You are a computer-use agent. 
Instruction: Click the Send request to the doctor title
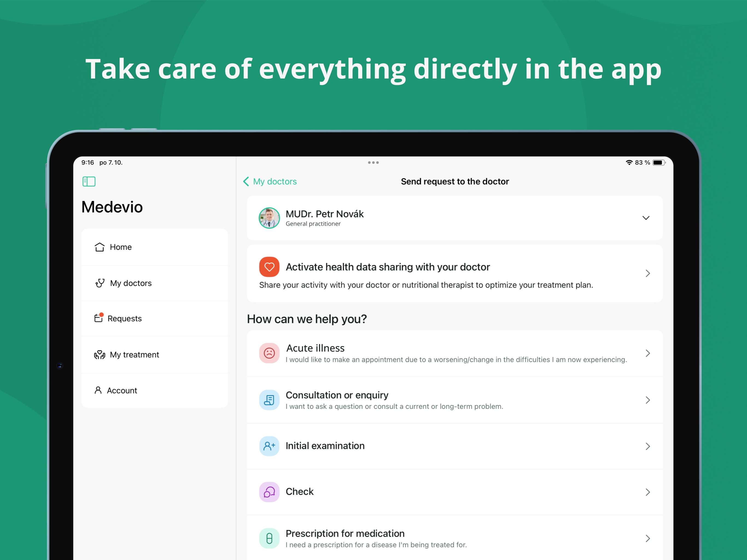click(454, 181)
